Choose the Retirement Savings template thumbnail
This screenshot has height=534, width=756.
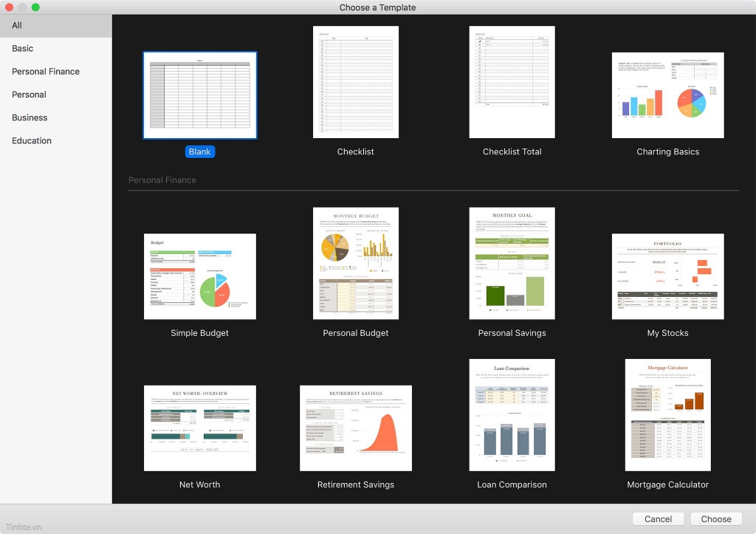point(356,428)
